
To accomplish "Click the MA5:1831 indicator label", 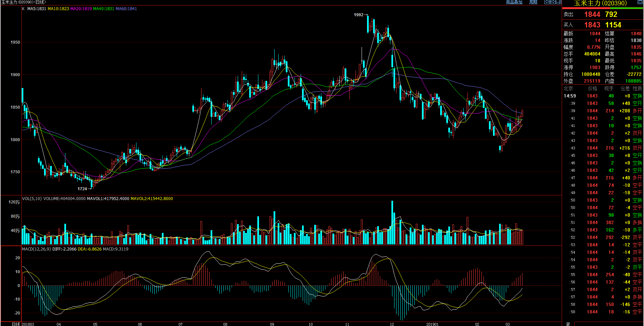I will click(x=37, y=9).
